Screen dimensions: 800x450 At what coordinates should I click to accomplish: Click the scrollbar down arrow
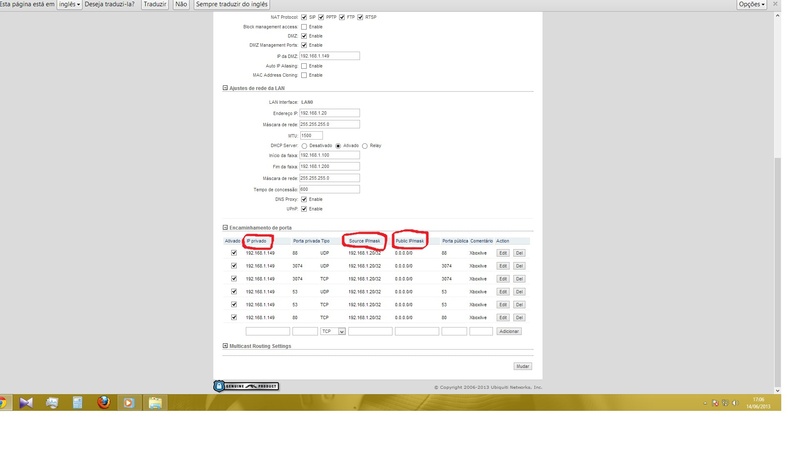tap(777, 391)
